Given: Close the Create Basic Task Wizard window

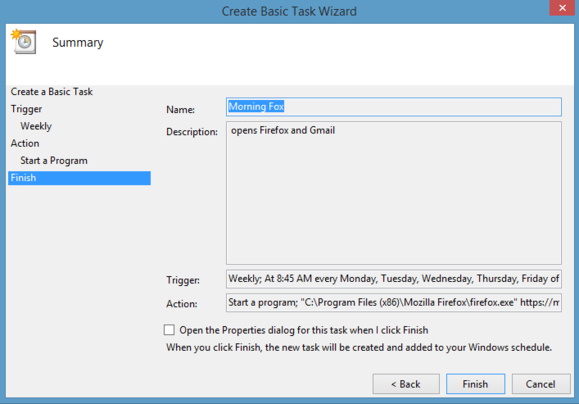Looking at the screenshot, I should 562,8.
